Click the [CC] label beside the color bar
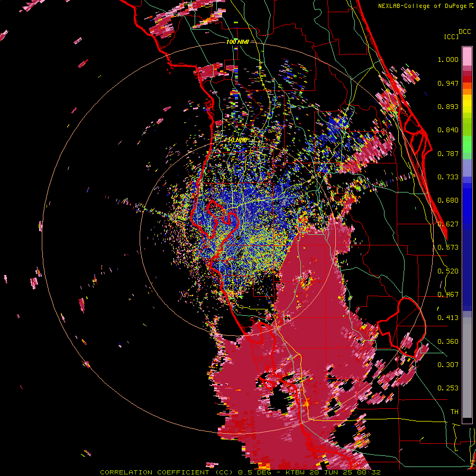This screenshot has width=476, height=476. [452, 36]
